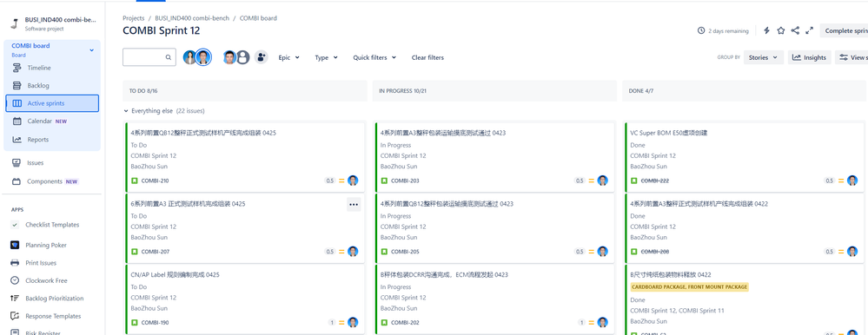Click Clear filters
The height and width of the screenshot is (335, 868).
click(427, 57)
